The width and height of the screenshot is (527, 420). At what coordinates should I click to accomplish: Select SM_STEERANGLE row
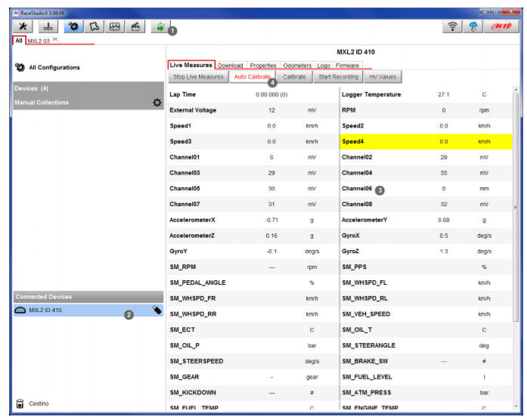pyautogui.click(x=426, y=345)
